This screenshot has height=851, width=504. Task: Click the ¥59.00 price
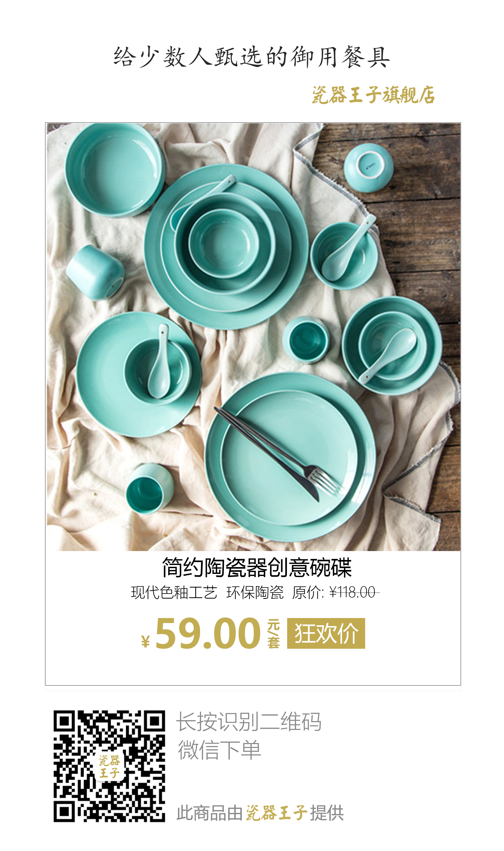tap(201, 633)
